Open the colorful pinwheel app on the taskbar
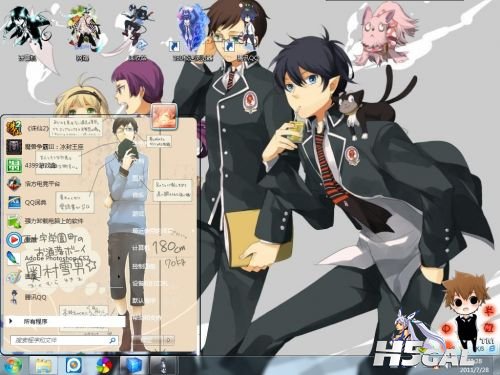This screenshot has height=375, width=500. tap(104, 366)
